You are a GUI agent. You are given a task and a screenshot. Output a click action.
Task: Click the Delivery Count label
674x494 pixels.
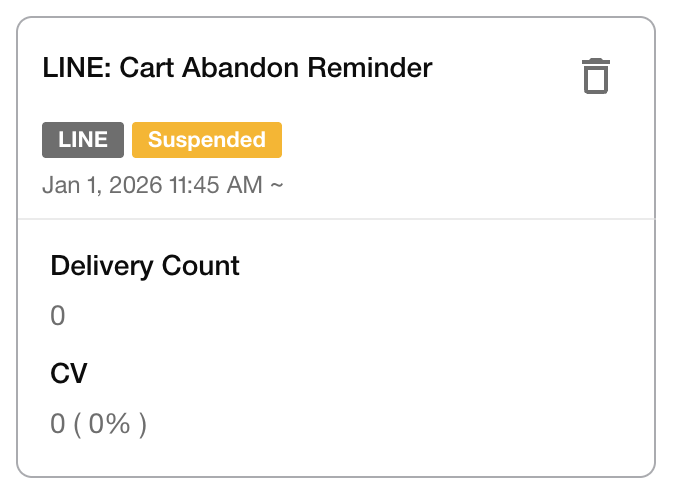point(145,266)
